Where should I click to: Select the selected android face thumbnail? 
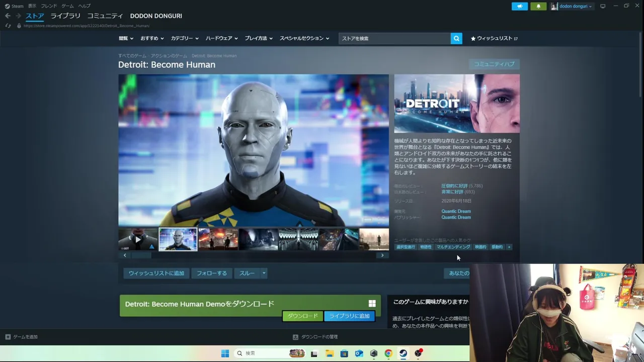pyautogui.click(x=178, y=239)
